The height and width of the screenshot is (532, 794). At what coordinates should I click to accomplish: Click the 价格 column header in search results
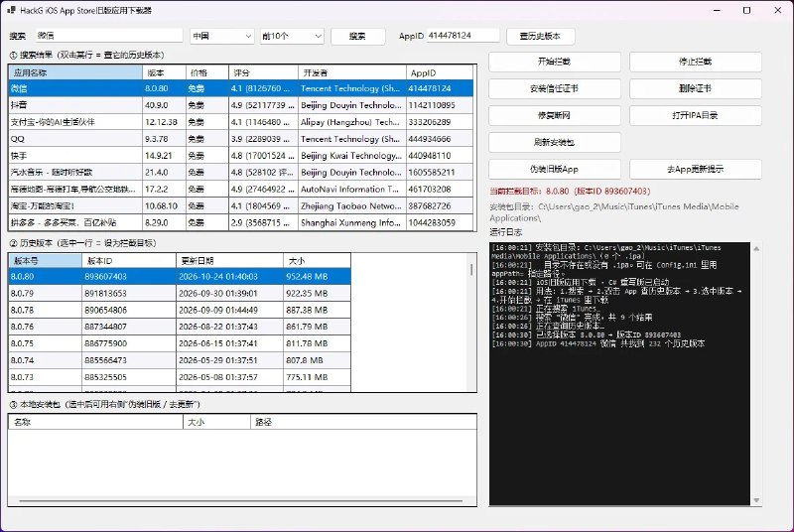(x=207, y=72)
